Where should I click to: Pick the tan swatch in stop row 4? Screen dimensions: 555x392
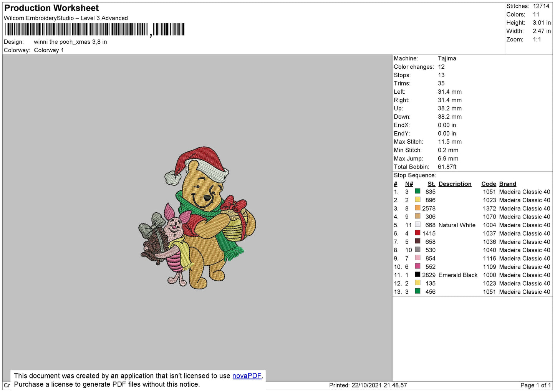coord(417,216)
